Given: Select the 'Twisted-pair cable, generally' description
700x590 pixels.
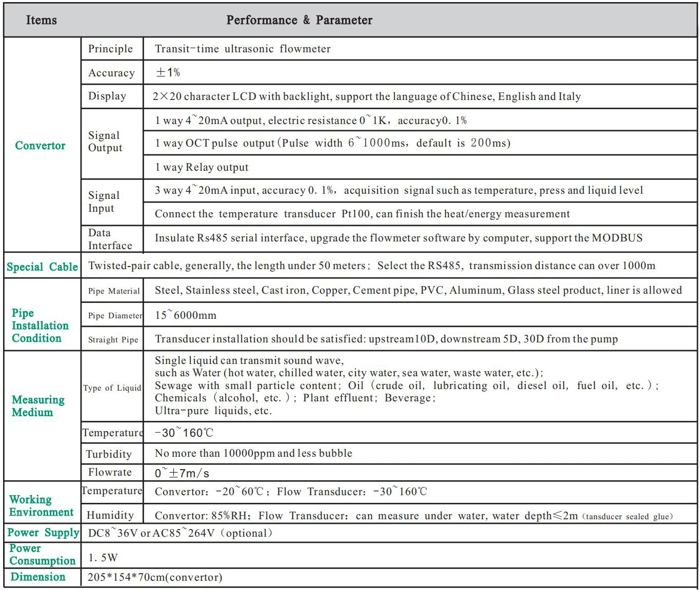Looking at the screenshot, I should coord(372,266).
